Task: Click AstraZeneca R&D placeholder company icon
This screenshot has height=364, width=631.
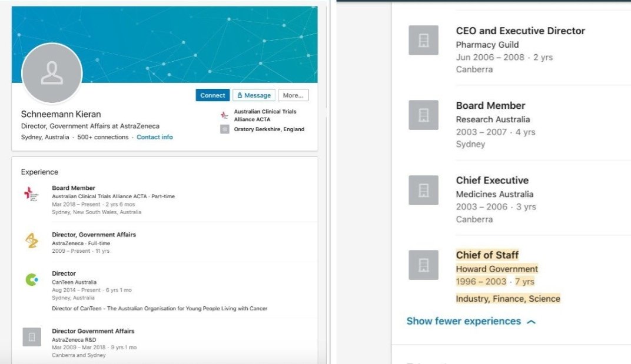Action: (31, 337)
